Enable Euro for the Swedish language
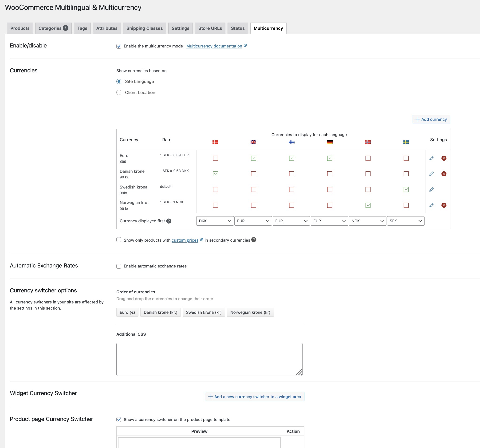Screen dimensions: 480x448 (406, 158)
